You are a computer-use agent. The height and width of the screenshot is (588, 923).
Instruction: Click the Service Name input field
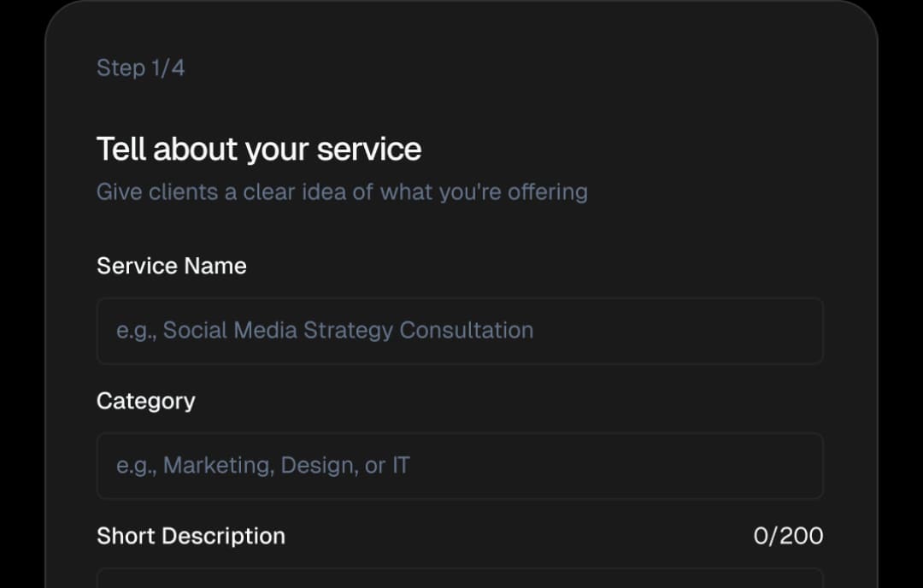[x=460, y=331]
